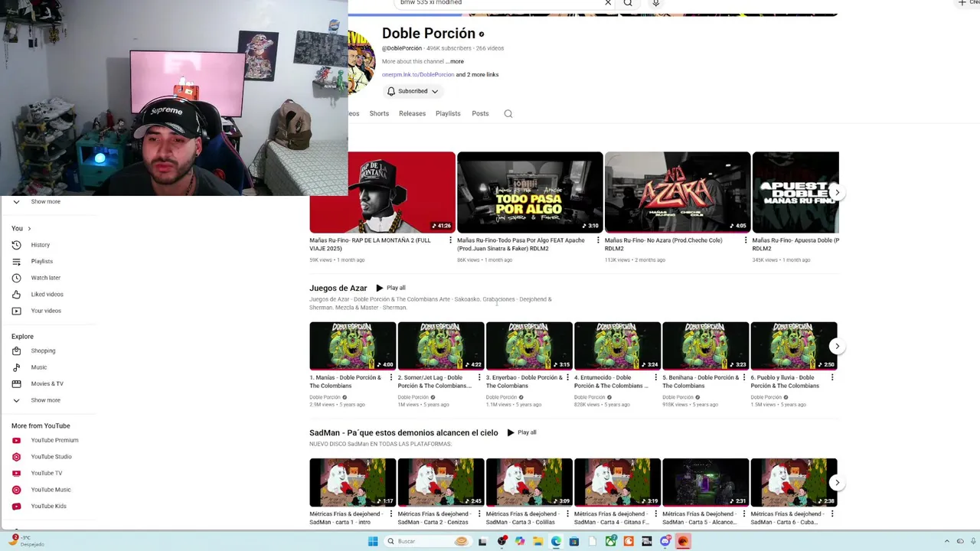
Task: Open options menu for 1. Manías video
Action: (391, 377)
